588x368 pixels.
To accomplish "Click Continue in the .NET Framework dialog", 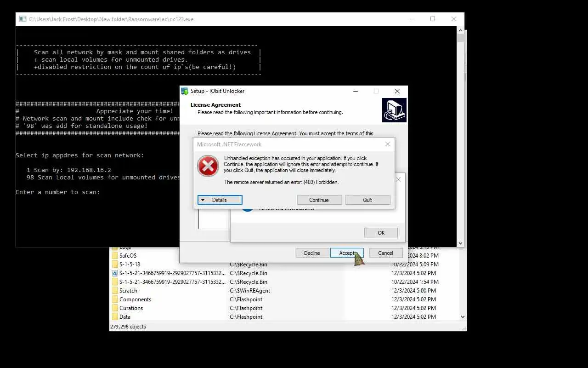I will point(319,200).
